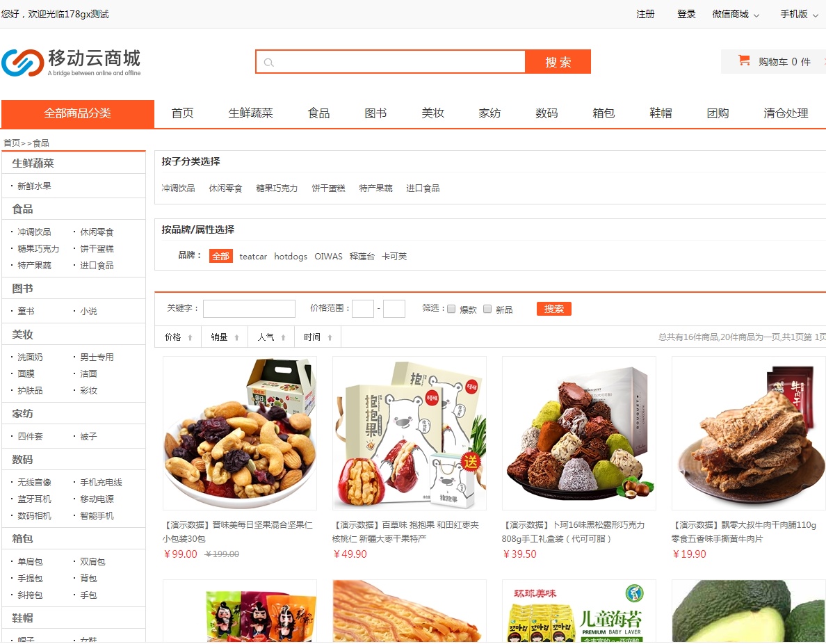Open 智能手机 in sidebar
This screenshot has height=644, width=826.
[97, 516]
